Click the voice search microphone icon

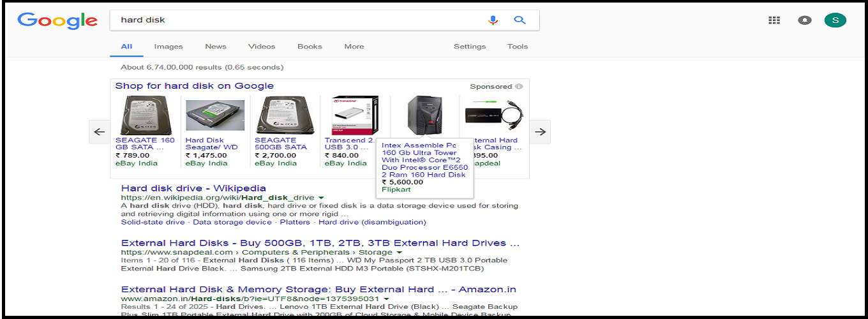pyautogui.click(x=493, y=20)
